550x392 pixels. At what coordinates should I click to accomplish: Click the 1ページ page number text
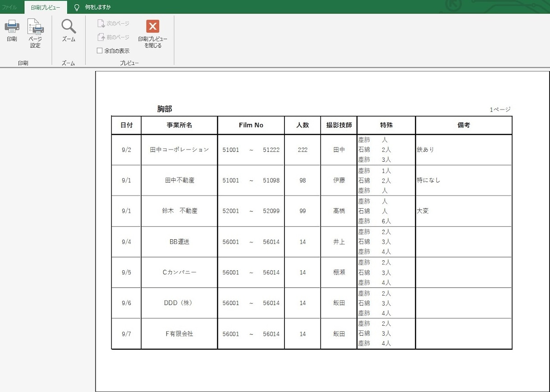coord(500,109)
